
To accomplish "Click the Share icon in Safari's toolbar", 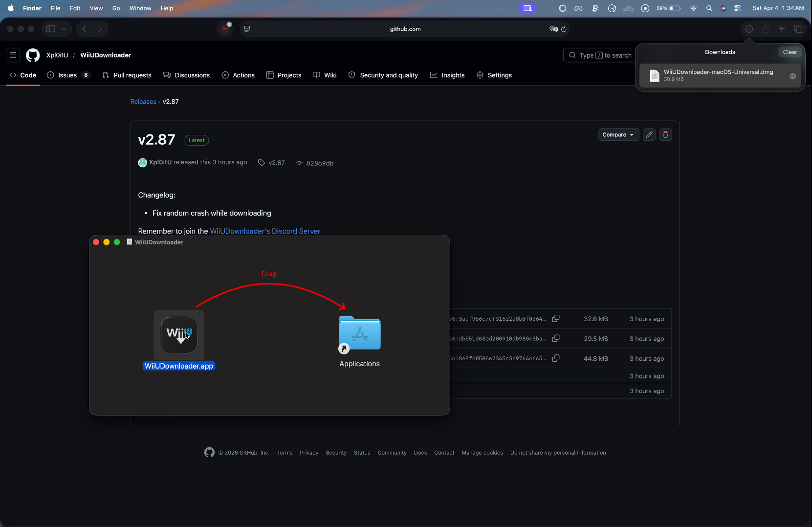I will click(x=765, y=29).
